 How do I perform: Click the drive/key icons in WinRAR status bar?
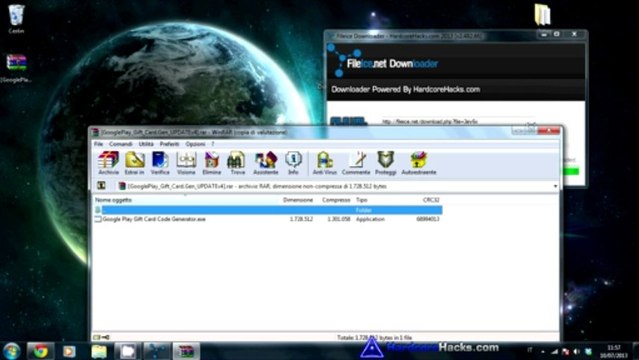click(101, 337)
